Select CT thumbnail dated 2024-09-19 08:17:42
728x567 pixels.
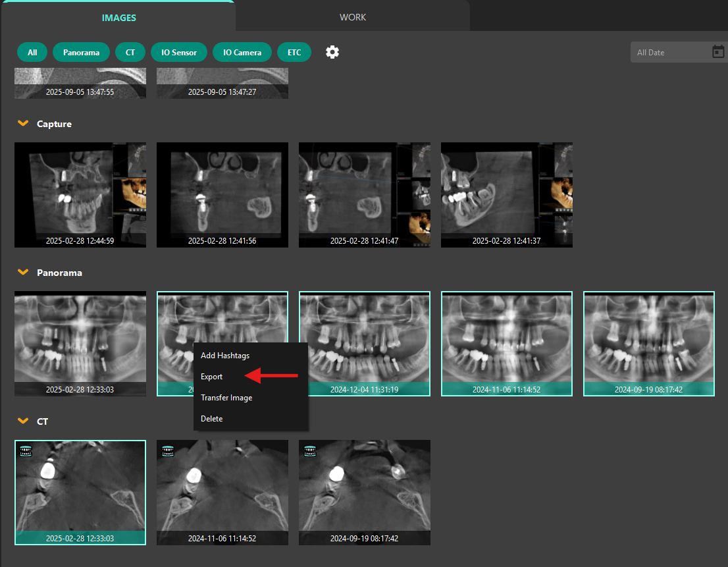coord(365,492)
